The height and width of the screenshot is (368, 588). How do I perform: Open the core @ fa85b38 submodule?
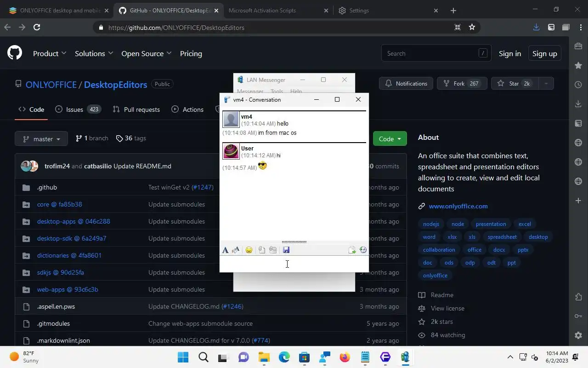coord(60,204)
